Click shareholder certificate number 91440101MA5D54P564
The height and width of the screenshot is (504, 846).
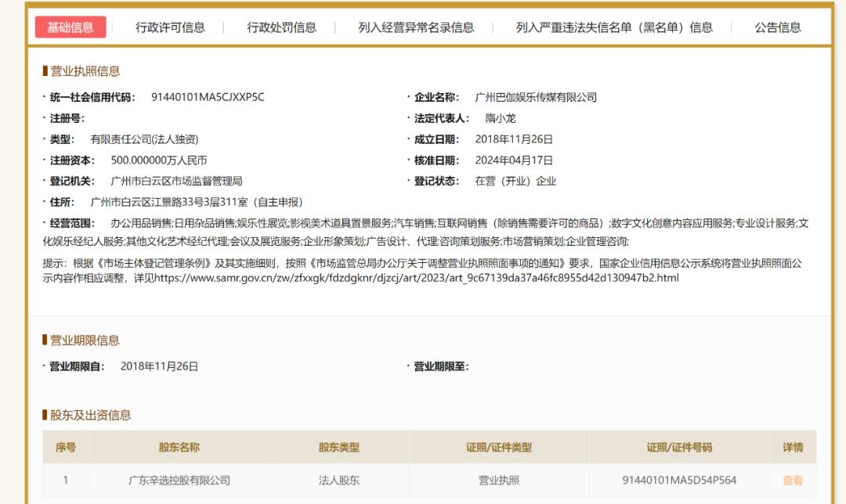679,481
